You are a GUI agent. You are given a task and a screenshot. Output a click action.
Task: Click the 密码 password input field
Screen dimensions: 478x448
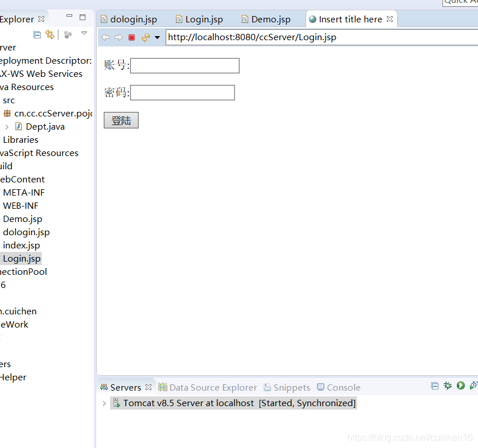click(x=183, y=92)
